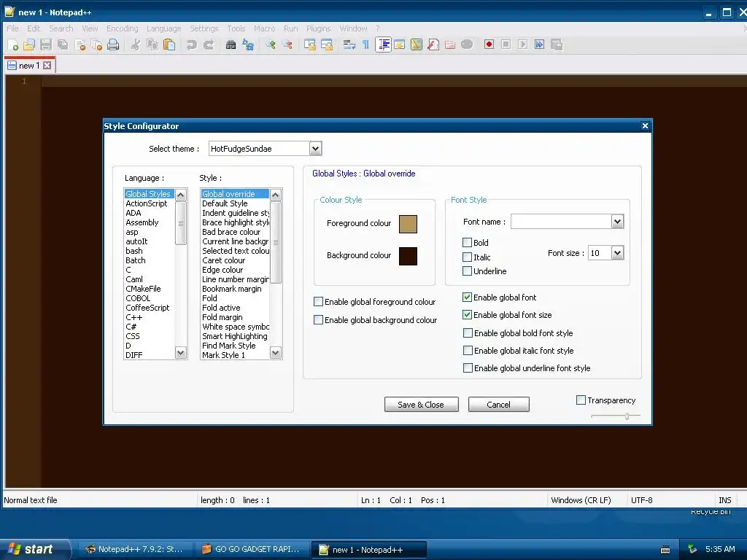The image size is (747, 560).
Task: Click Language list scroll down arrow
Action: (x=181, y=353)
